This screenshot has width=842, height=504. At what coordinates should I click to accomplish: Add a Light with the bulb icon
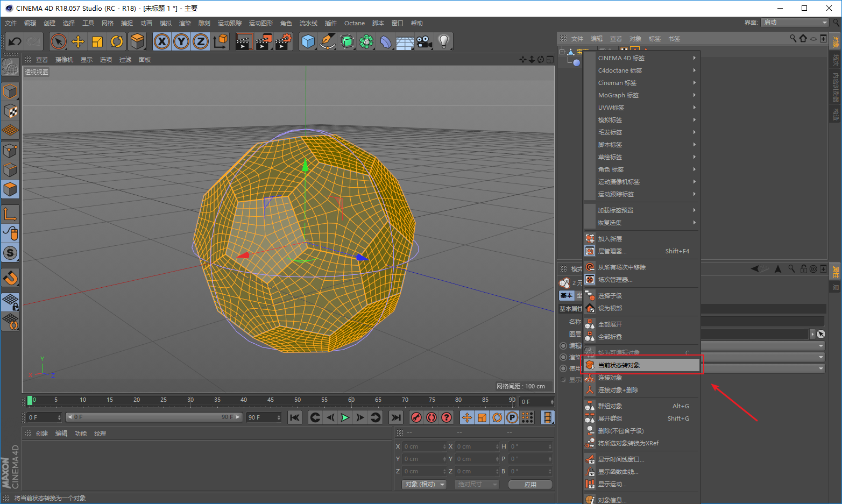(x=443, y=41)
